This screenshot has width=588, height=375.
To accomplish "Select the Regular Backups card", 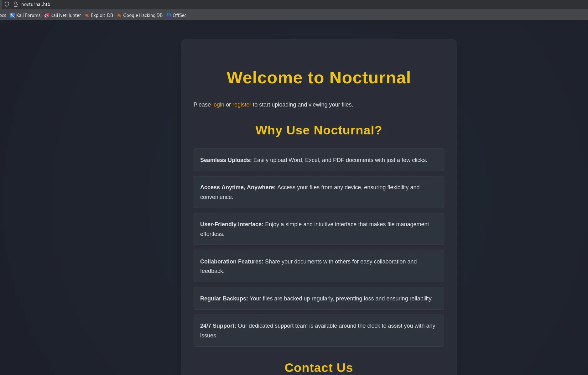I will click(x=319, y=299).
